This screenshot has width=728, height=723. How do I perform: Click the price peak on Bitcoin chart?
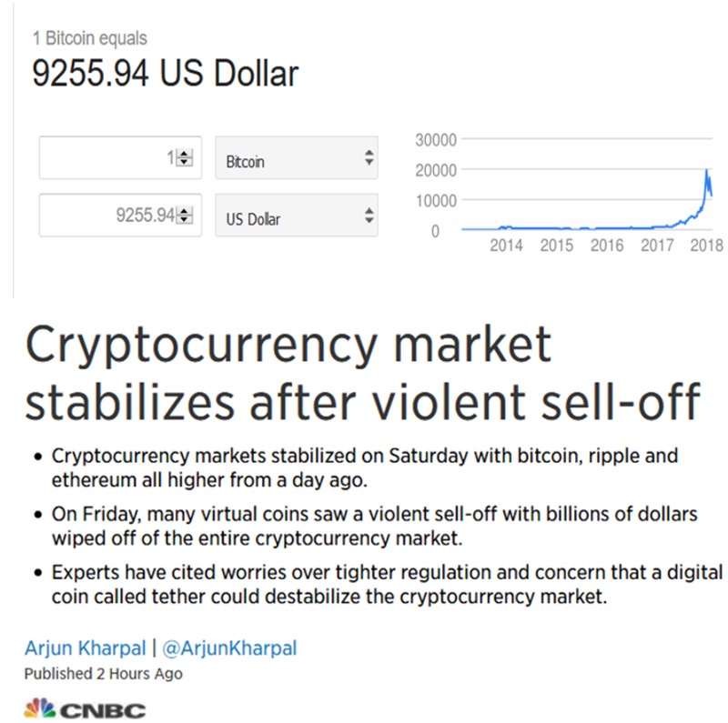coord(707,170)
